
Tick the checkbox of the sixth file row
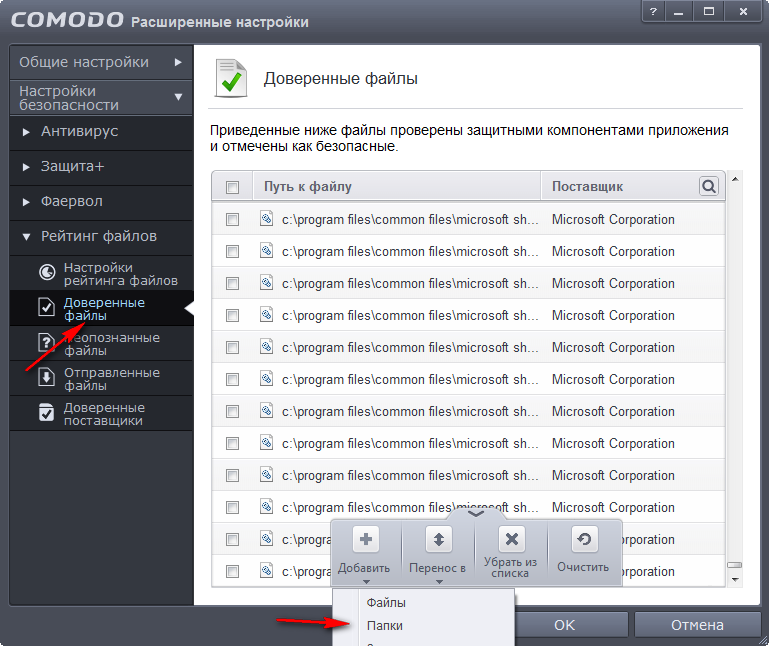[x=232, y=379]
